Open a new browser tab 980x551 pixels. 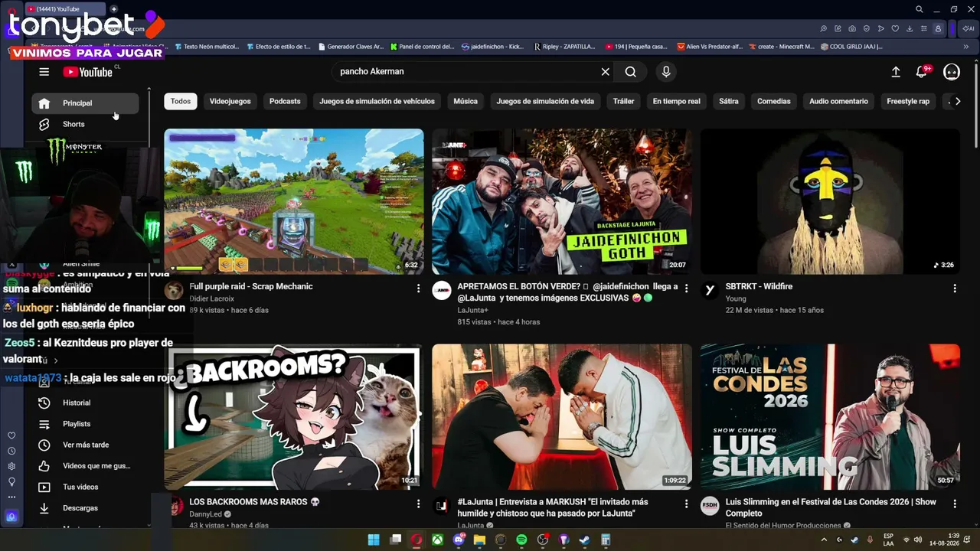114,9
